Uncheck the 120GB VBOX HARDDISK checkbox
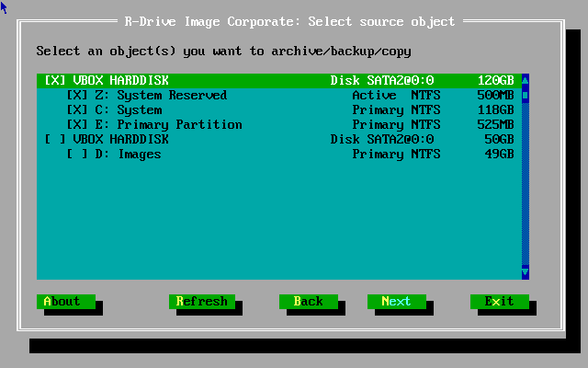 tap(55, 80)
